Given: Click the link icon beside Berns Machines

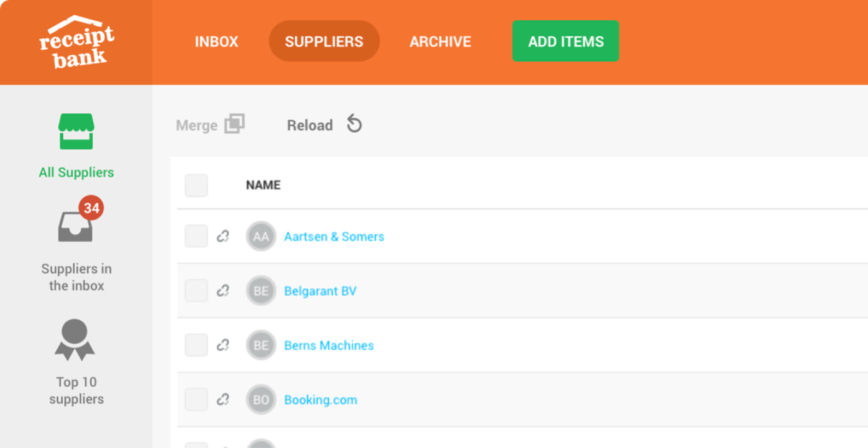Looking at the screenshot, I should click(x=223, y=345).
